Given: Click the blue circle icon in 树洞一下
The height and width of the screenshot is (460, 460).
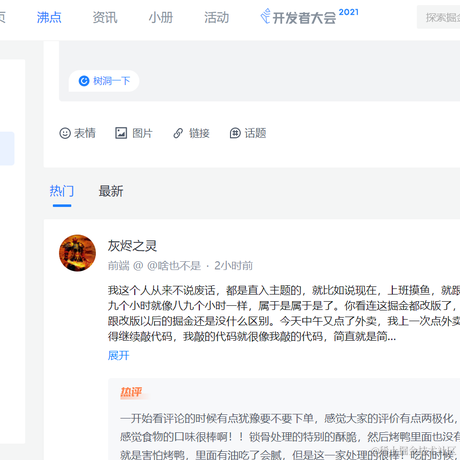Looking at the screenshot, I should pyautogui.click(x=84, y=81).
